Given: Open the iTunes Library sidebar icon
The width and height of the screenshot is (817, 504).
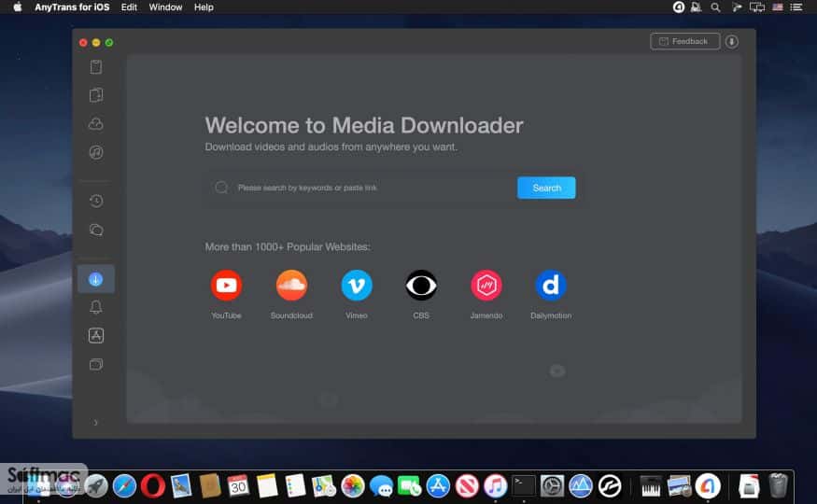Looking at the screenshot, I should (x=96, y=152).
